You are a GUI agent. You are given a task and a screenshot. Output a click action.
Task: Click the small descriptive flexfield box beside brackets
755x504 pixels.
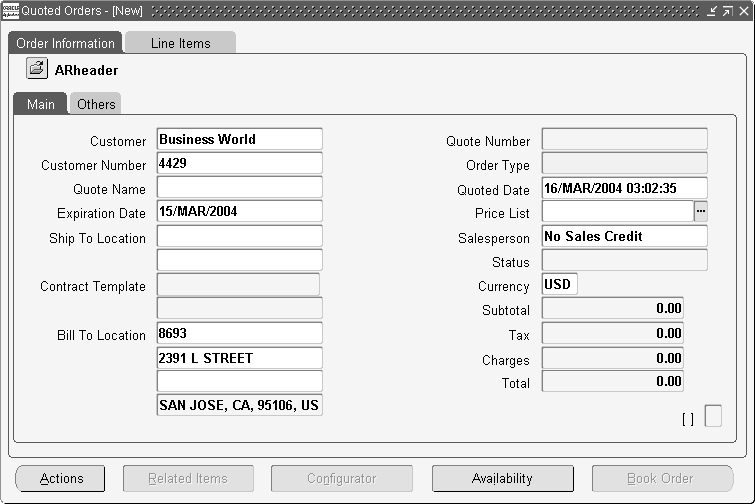(713, 416)
